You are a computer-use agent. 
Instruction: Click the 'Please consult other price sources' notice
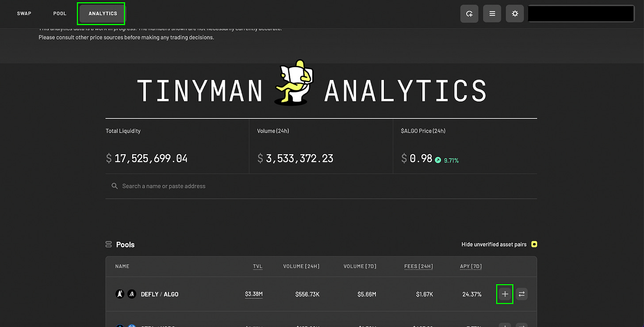pos(126,38)
